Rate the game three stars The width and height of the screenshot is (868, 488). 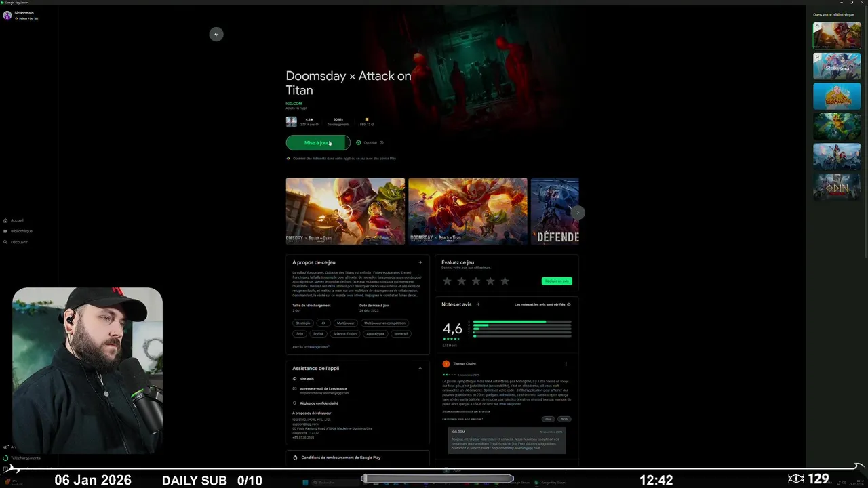[x=475, y=281]
